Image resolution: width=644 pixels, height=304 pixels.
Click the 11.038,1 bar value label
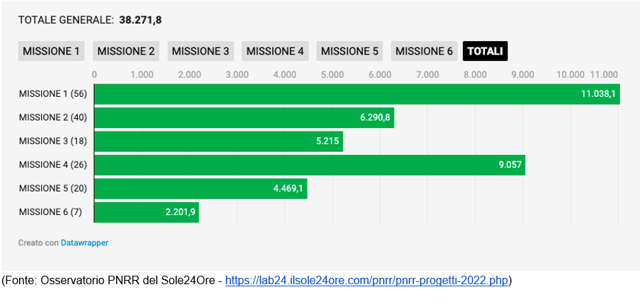pyautogui.click(x=598, y=94)
